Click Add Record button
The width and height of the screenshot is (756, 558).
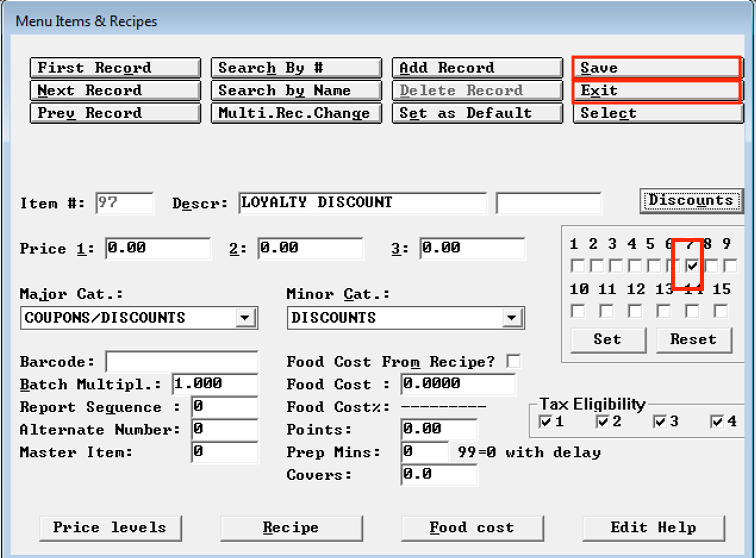tap(477, 68)
